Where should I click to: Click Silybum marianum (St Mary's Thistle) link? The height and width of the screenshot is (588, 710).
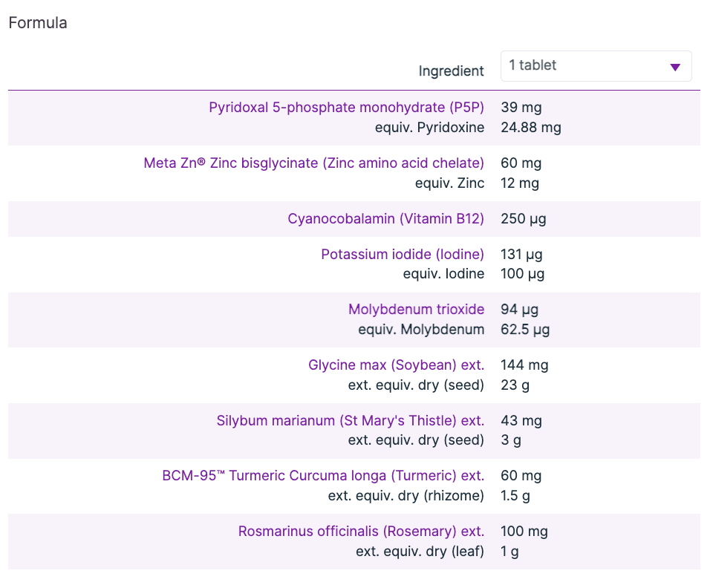point(350,421)
